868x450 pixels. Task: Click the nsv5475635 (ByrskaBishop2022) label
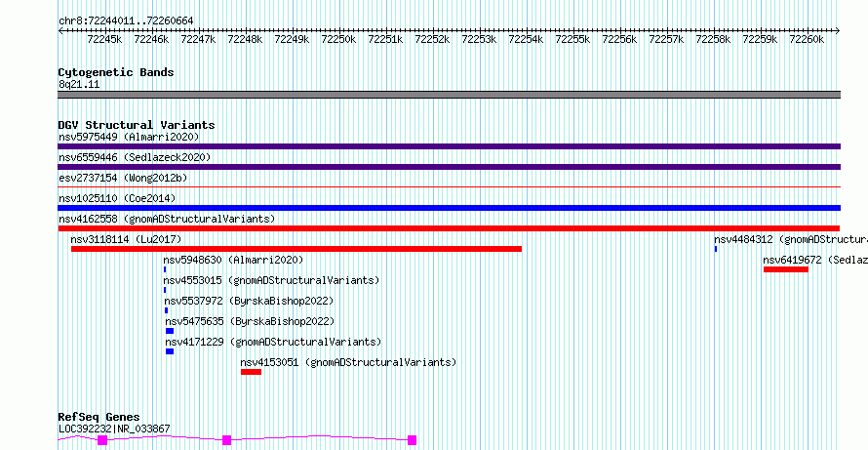tap(250, 321)
